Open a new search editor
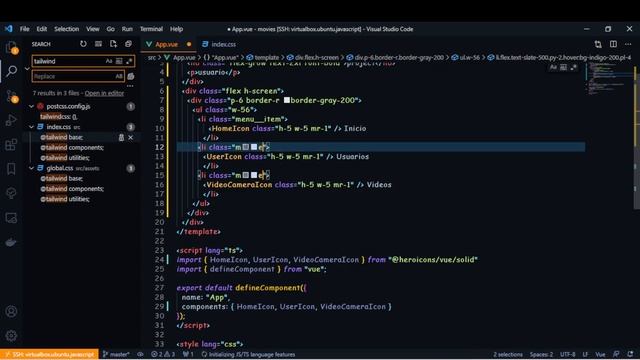Image resolution: width=640 pixels, height=360 pixels. coord(113,44)
